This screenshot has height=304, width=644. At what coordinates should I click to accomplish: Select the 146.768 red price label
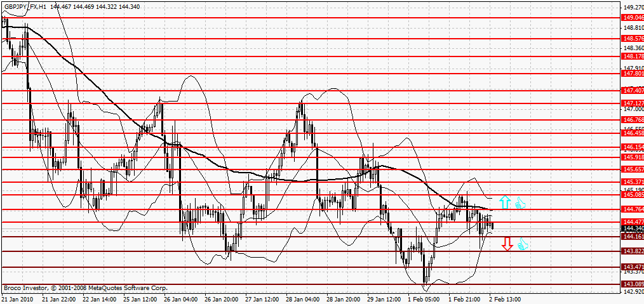coord(633,120)
